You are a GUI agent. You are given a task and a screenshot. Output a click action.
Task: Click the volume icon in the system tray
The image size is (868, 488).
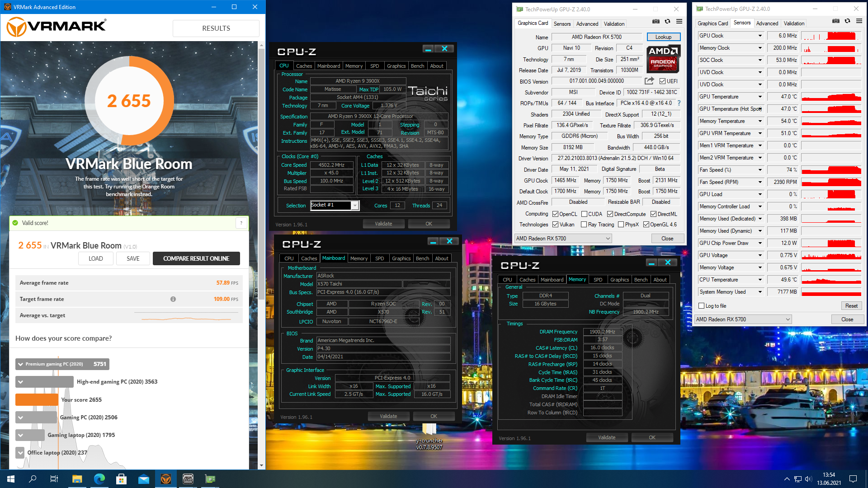pos(808,479)
